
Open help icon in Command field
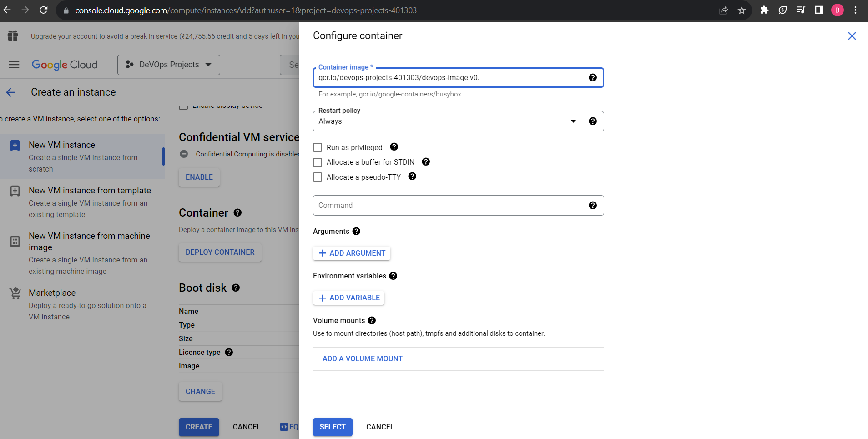click(592, 205)
